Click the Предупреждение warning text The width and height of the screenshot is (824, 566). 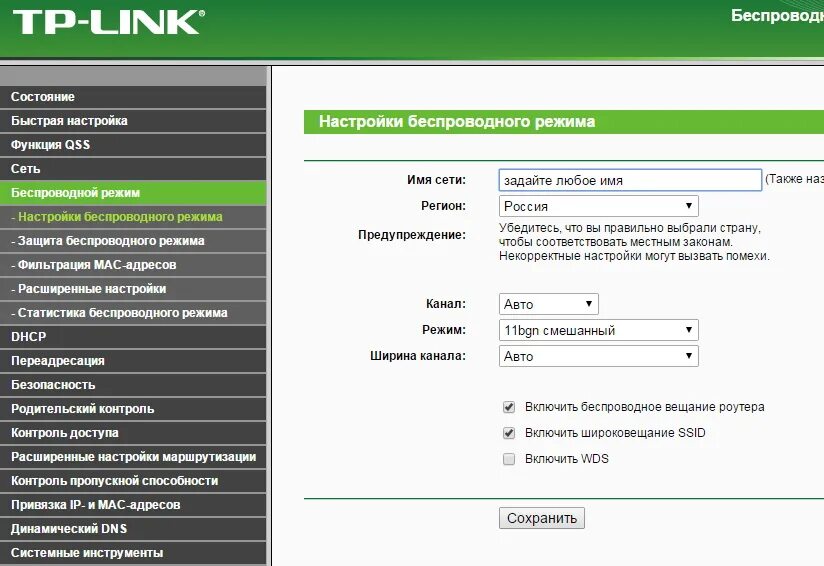(634, 242)
